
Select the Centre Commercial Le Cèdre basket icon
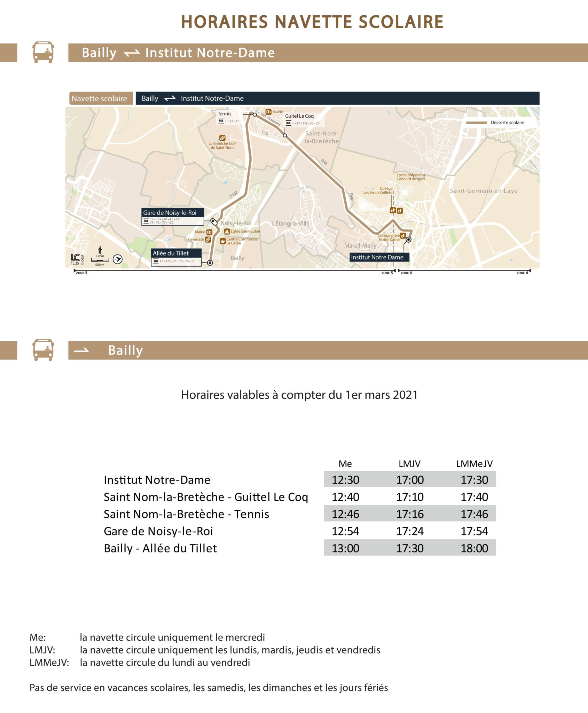pos(222,241)
